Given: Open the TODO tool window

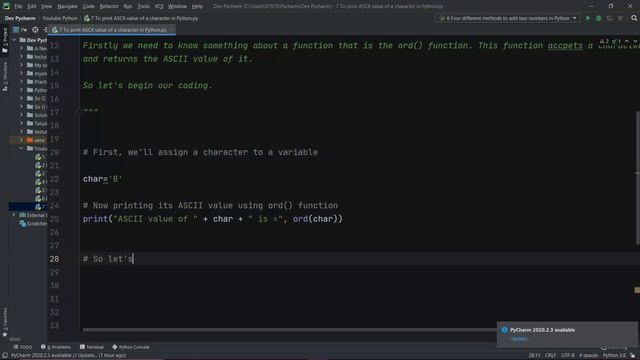Looking at the screenshot, I should [22, 347].
